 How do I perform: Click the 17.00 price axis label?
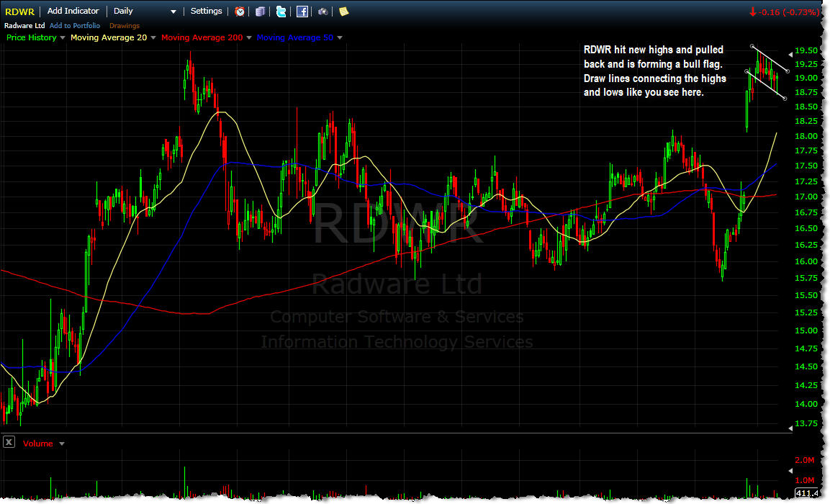[x=806, y=197]
